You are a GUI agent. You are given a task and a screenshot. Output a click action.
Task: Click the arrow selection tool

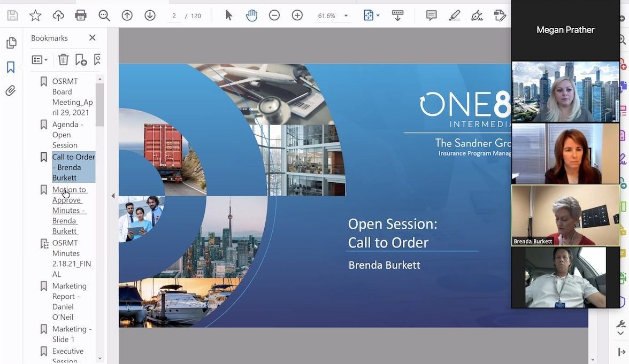coord(229,16)
